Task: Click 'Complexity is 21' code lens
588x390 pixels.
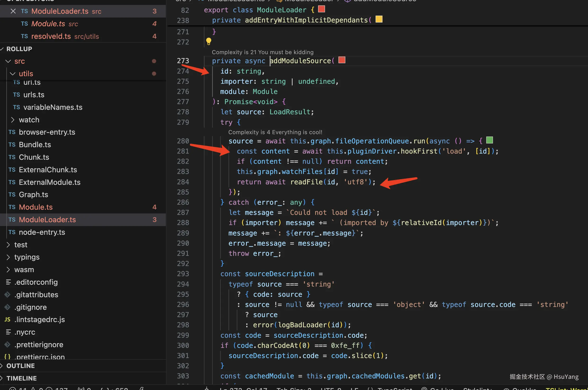Action: click(263, 52)
